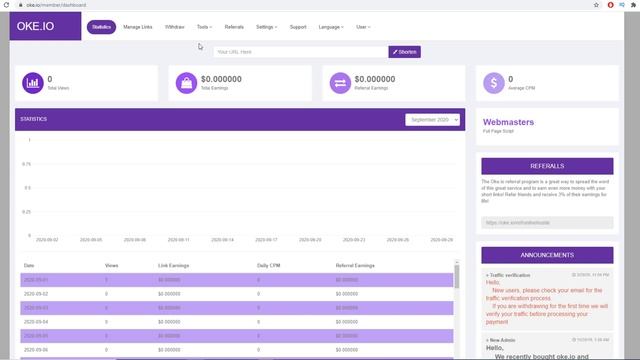Click the Total Earnings bag icon
Screen dimensions: 640x360
186,83
